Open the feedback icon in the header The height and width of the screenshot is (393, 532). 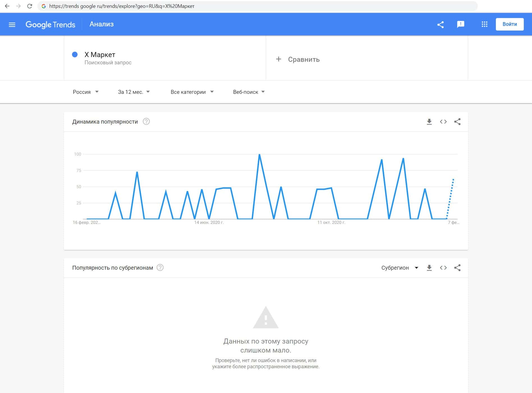(460, 24)
